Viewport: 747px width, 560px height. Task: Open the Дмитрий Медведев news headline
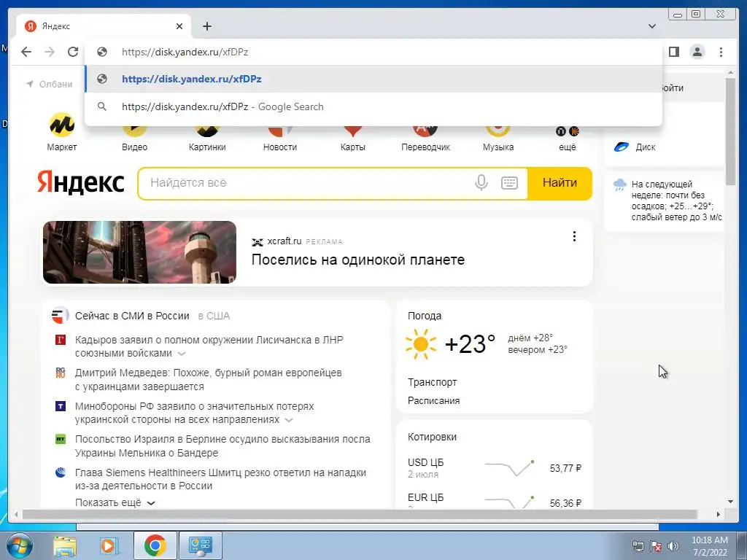[208, 379]
